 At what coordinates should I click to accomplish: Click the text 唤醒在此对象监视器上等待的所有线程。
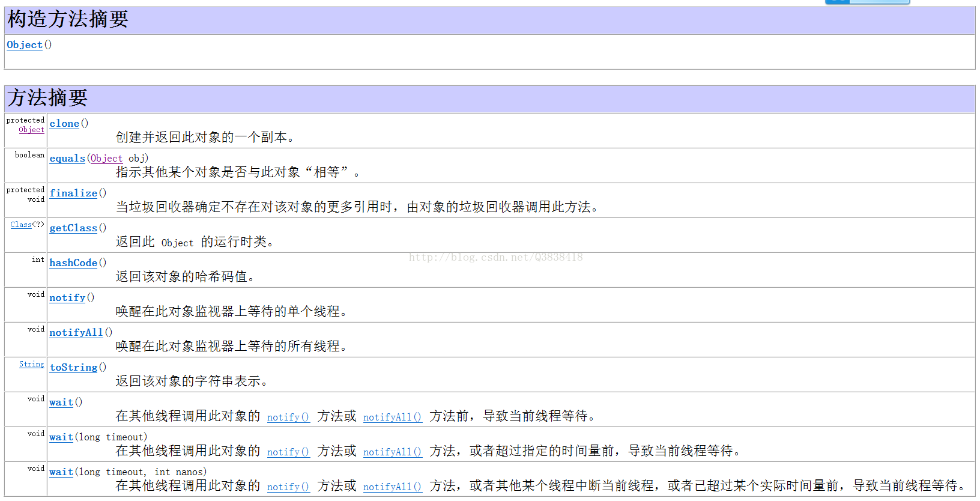tap(232, 347)
